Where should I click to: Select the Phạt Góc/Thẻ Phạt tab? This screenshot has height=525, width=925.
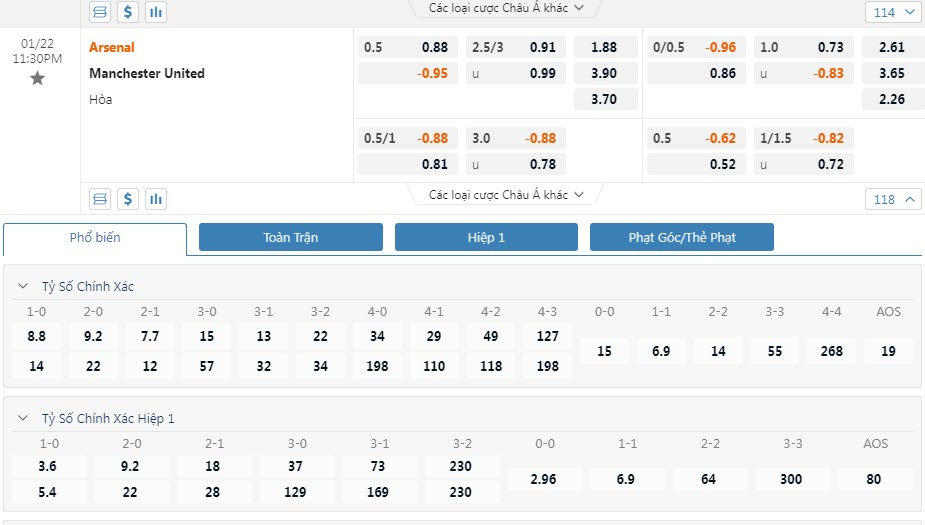point(682,237)
